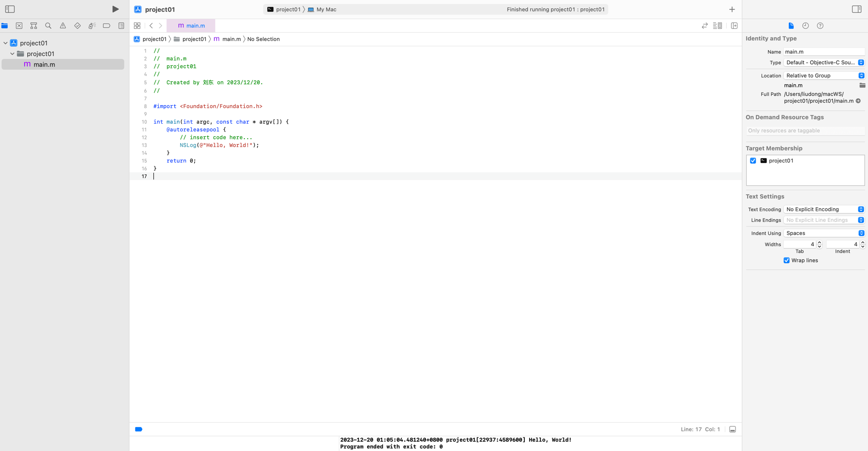Click the return 0 code line
This screenshot has height=451, width=868.
point(181,161)
